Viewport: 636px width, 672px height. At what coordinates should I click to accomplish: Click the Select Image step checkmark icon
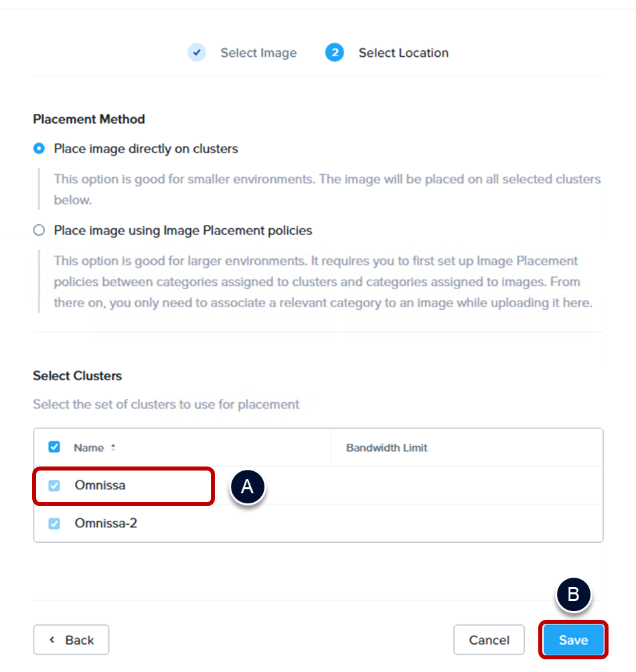[197, 52]
